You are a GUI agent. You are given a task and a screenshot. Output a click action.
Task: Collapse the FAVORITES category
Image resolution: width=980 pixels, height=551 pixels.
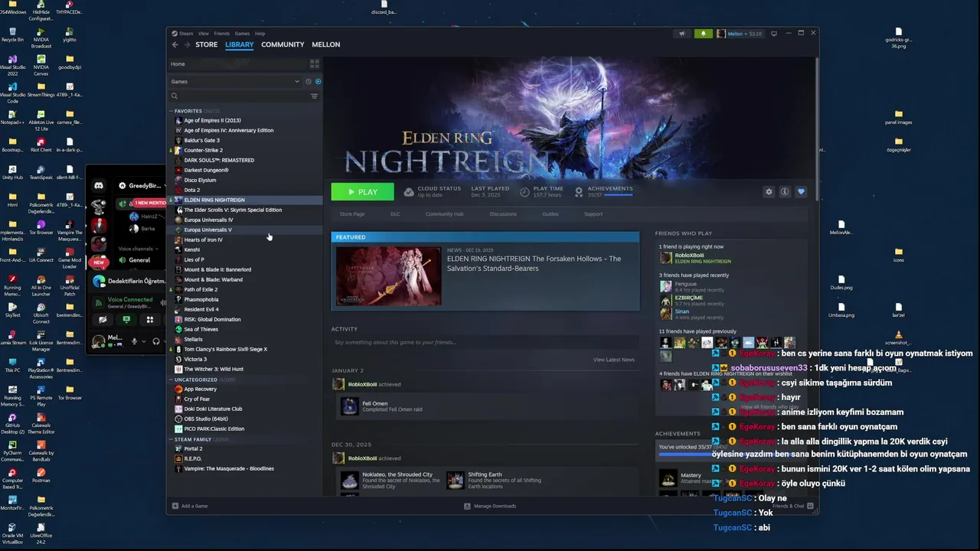tap(171, 111)
